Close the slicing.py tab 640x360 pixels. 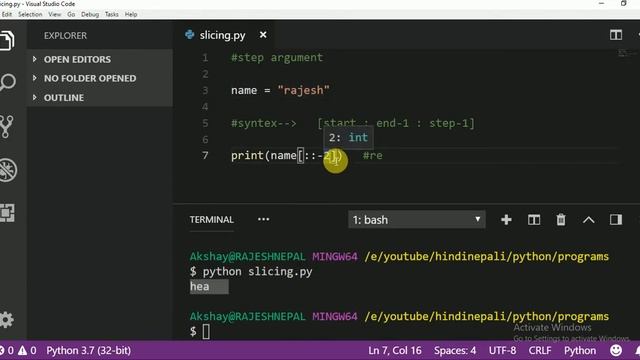(263, 35)
